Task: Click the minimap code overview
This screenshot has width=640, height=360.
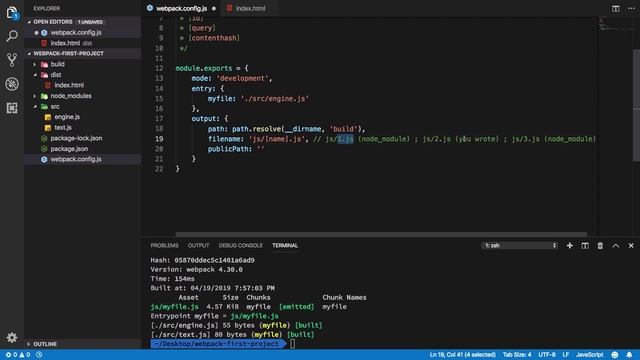Action: (615, 24)
